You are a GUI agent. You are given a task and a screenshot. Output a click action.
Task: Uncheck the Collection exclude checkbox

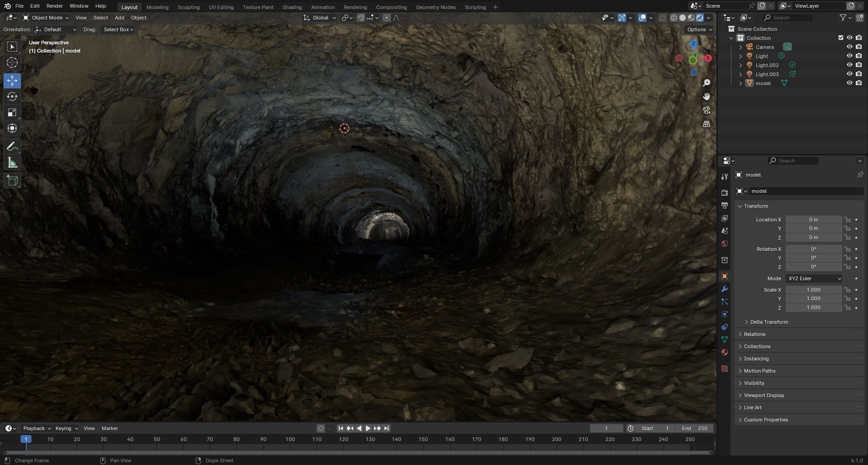coord(841,38)
